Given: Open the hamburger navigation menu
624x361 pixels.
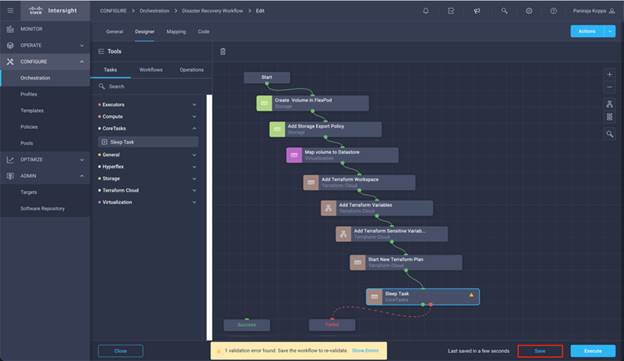Looking at the screenshot, I should tap(10, 11).
